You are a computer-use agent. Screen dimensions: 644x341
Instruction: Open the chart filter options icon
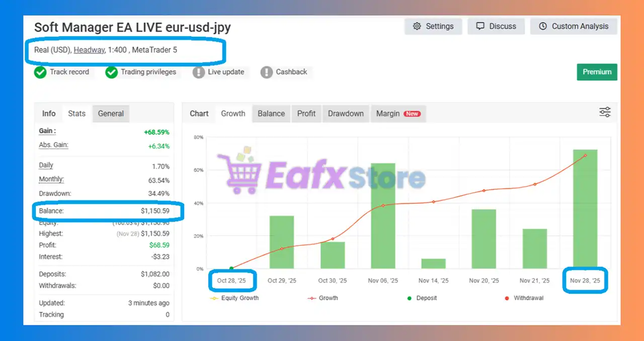tap(605, 112)
